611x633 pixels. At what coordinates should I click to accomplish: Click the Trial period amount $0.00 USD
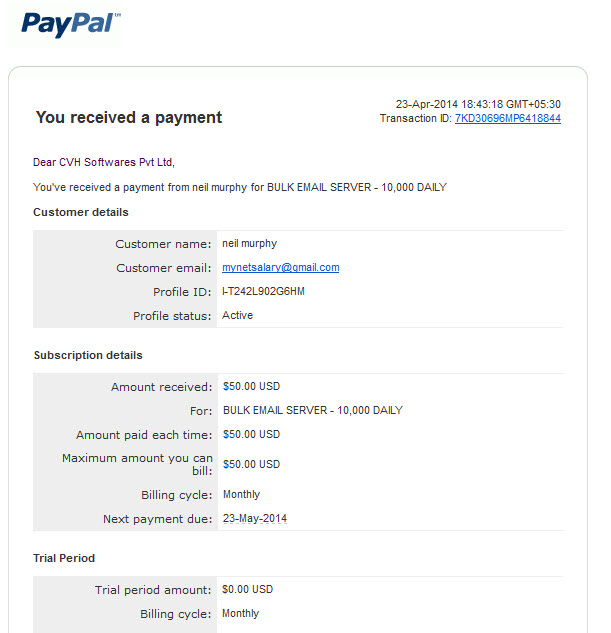coord(247,589)
